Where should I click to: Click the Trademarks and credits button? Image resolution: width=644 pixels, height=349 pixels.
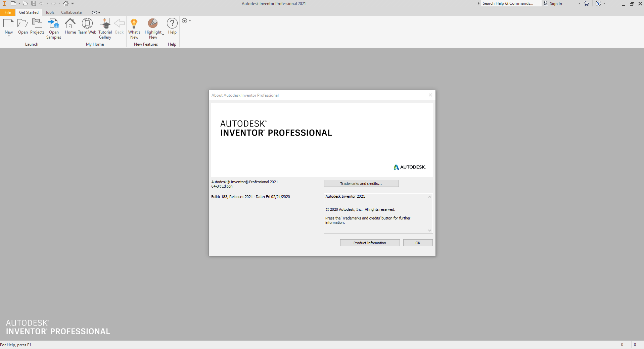(361, 184)
